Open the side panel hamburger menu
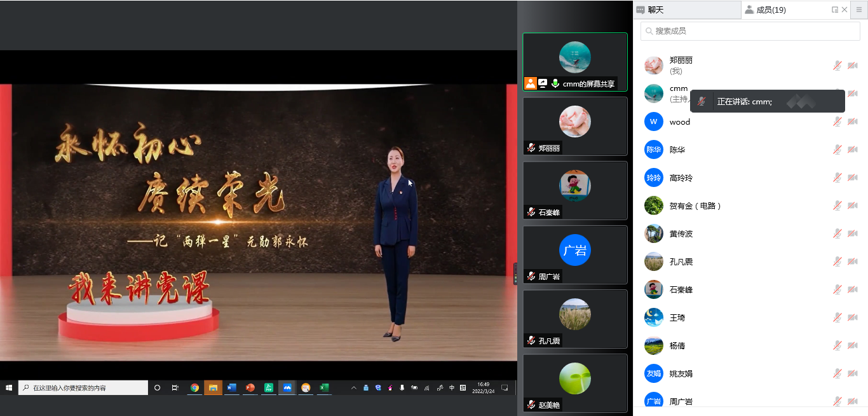The image size is (868, 416). click(x=859, y=10)
